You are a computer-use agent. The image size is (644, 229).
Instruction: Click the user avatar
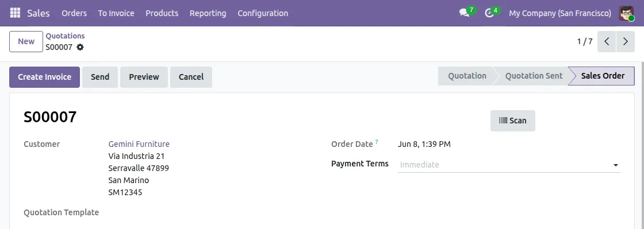[x=626, y=13]
